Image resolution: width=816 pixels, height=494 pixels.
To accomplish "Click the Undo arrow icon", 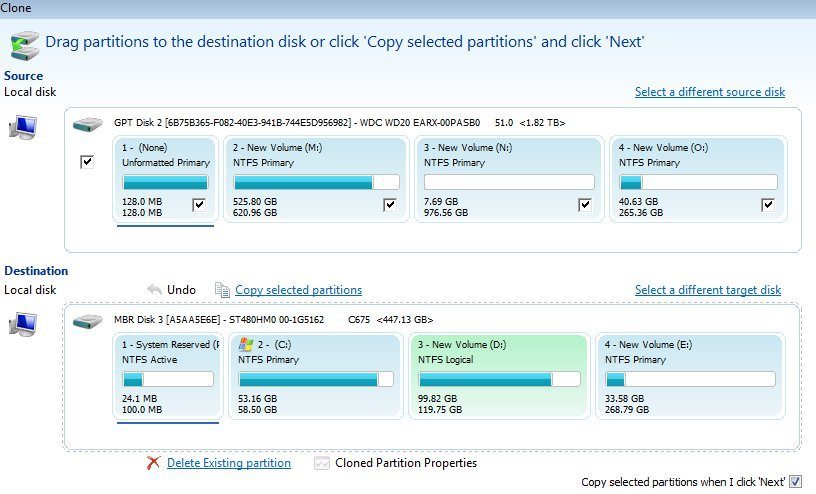I will [x=154, y=289].
